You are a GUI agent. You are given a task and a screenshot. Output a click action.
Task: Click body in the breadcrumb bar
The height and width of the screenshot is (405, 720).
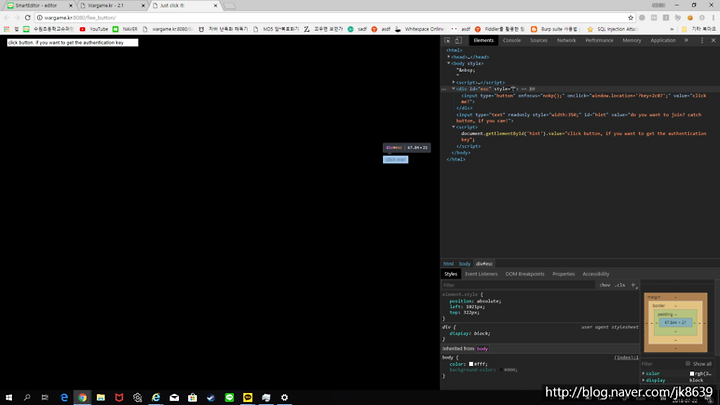coord(465,264)
